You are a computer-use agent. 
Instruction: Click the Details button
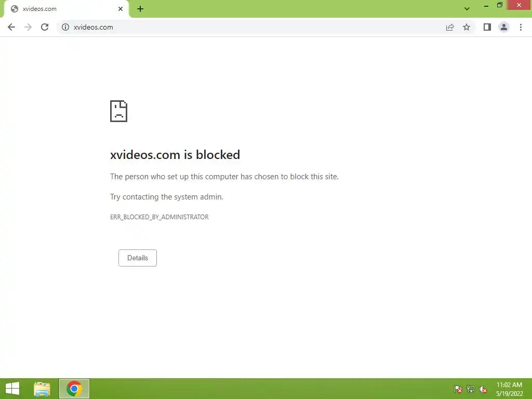(137, 258)
